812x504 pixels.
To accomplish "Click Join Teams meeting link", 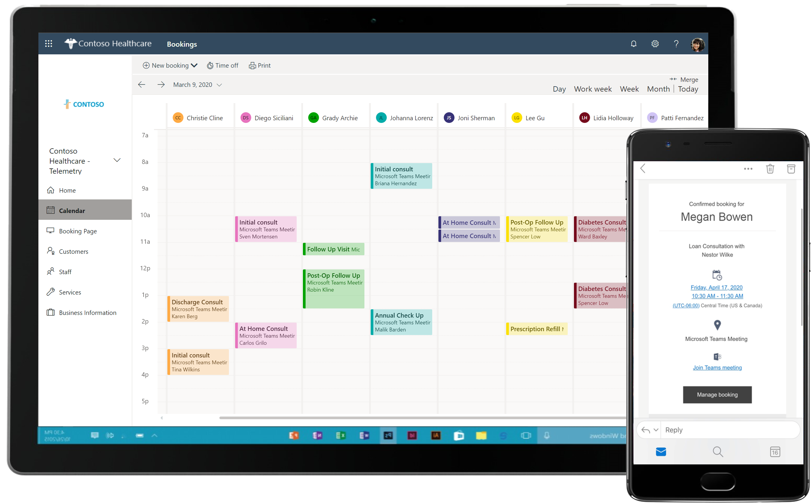I will tap(717, 368).
